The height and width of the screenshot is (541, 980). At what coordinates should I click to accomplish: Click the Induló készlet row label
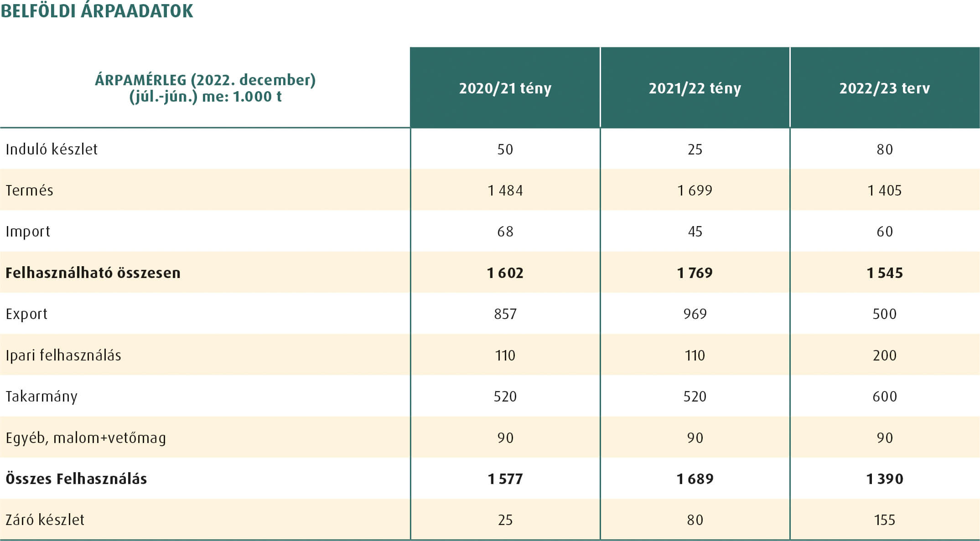point(52,149)
